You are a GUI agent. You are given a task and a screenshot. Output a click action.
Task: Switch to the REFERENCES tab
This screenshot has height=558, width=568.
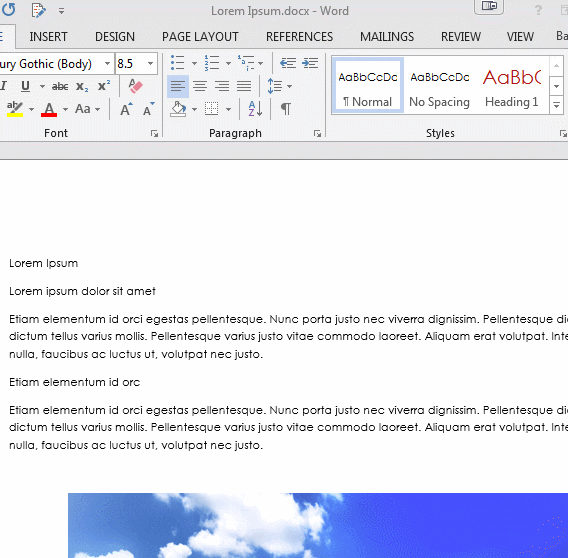coord(299,37)
